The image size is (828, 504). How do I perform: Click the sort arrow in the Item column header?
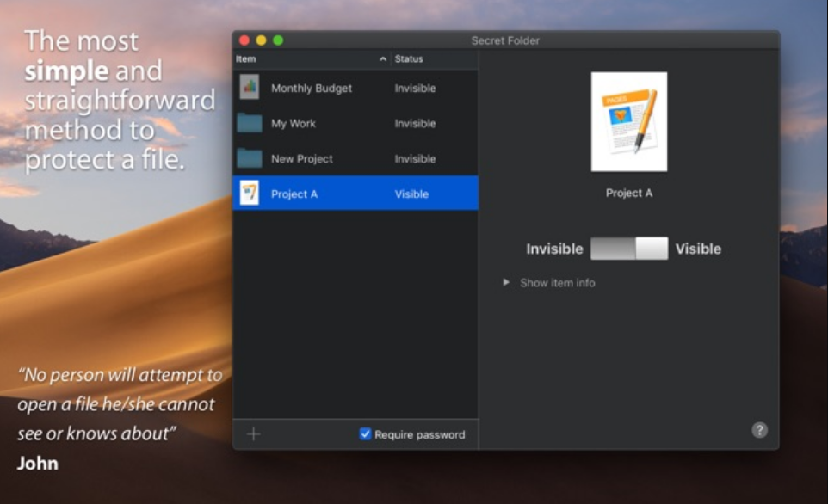(x=383, y=59)
